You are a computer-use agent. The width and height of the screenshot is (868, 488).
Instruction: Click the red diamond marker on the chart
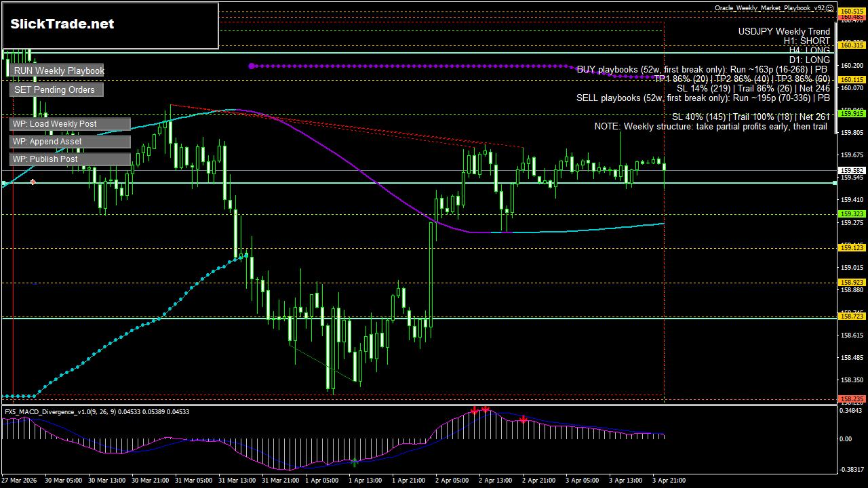pyautogui.click(x=33, y=182)
